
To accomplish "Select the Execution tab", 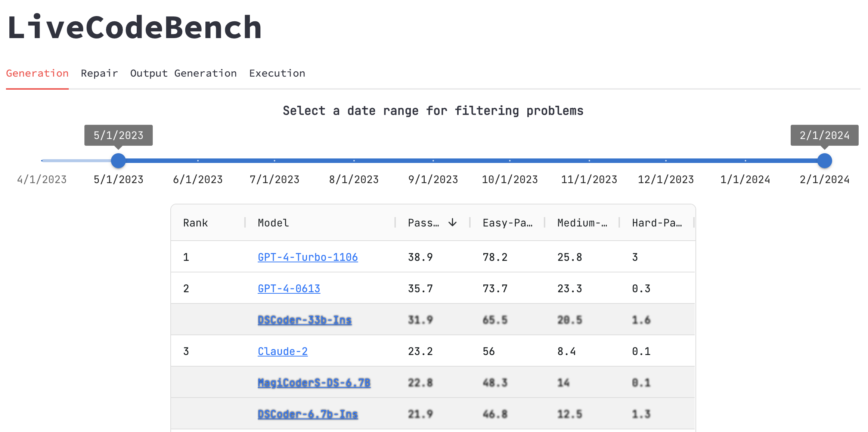I will click(x=277, y=73).
